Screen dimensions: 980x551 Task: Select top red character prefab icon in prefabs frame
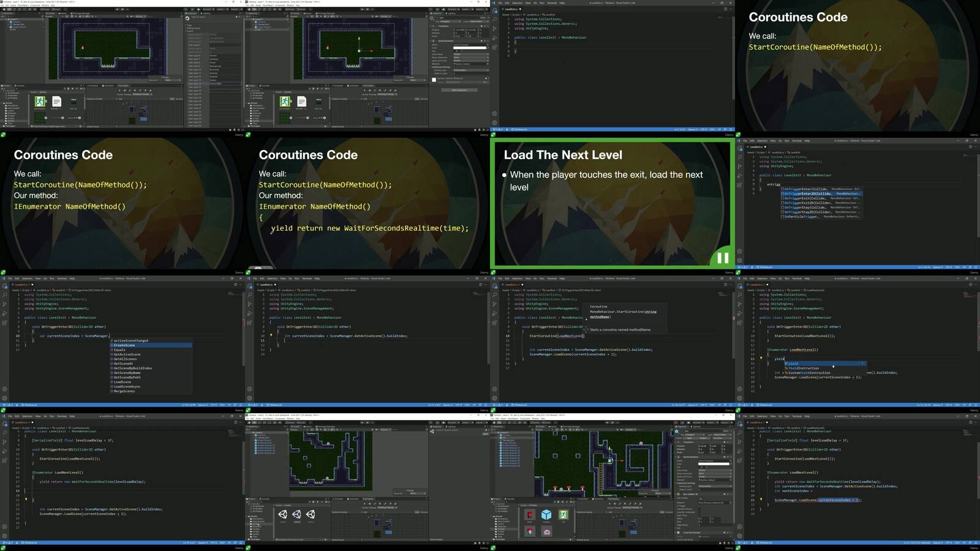pos(530,515)
